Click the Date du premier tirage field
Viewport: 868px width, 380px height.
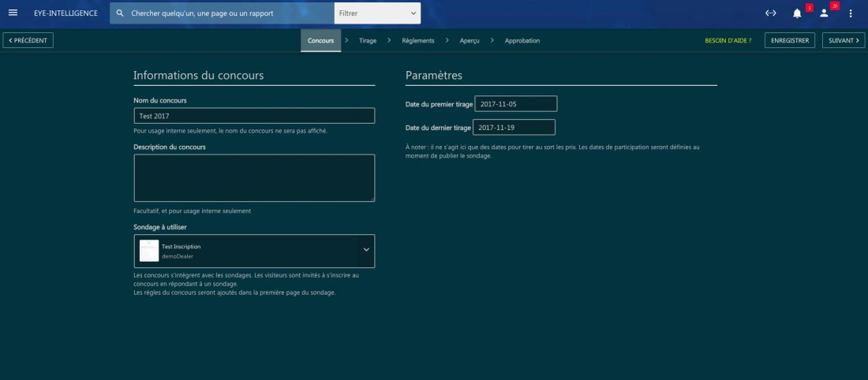pos(515,104)
